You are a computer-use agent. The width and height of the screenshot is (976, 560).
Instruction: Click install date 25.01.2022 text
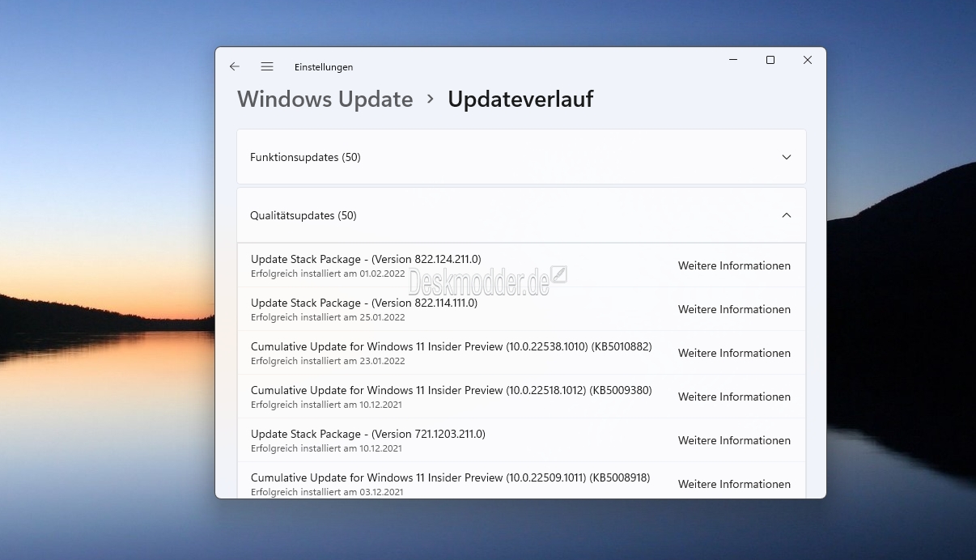[382, 317]
